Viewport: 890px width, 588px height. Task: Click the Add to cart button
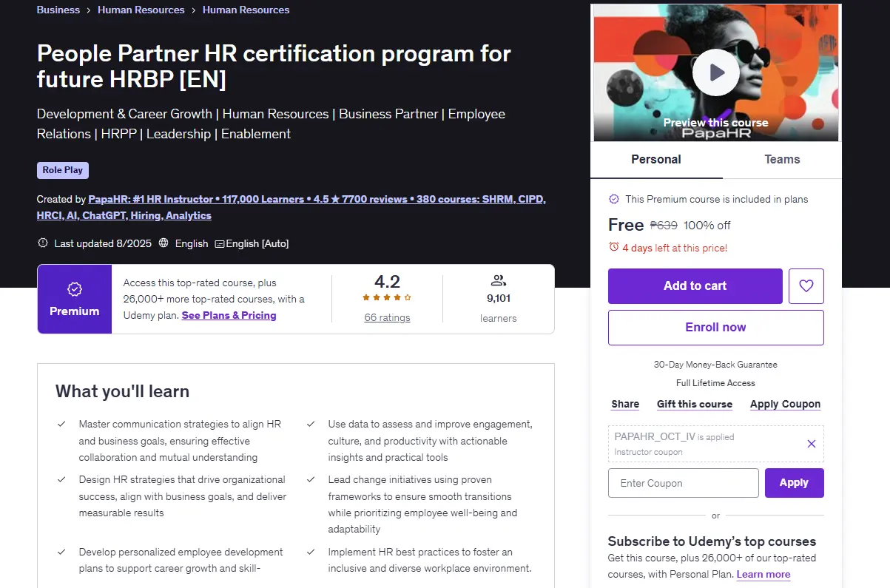695,286
